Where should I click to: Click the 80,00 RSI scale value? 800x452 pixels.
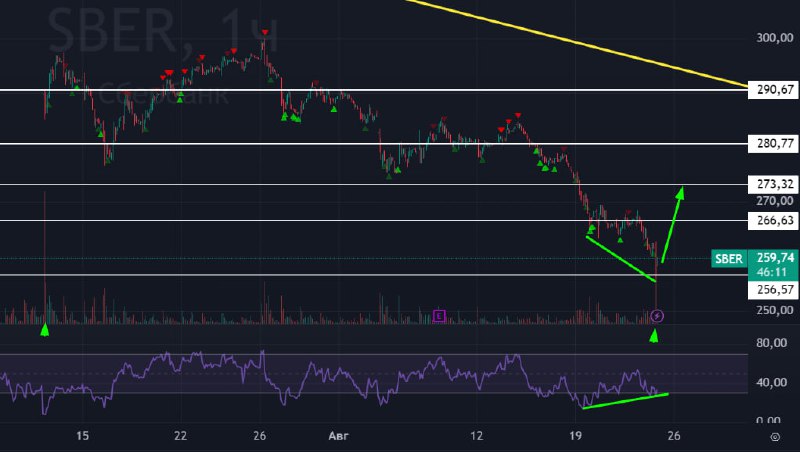pyautogui.click(x=771, y=343)
